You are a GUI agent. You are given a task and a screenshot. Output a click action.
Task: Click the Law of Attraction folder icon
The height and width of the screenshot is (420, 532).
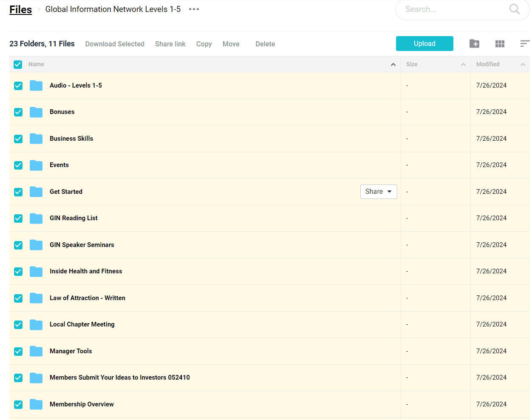point(36,298)
